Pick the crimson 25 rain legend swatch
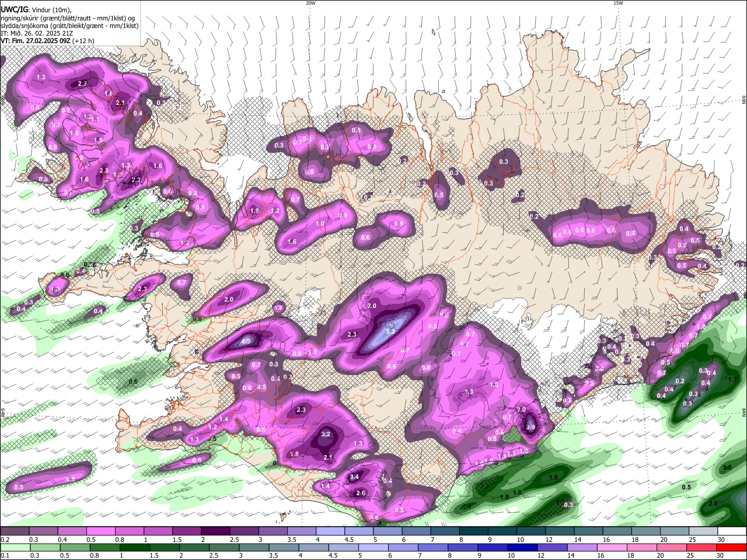The height and width of the screenshot is (560, 747). [701, 548]
